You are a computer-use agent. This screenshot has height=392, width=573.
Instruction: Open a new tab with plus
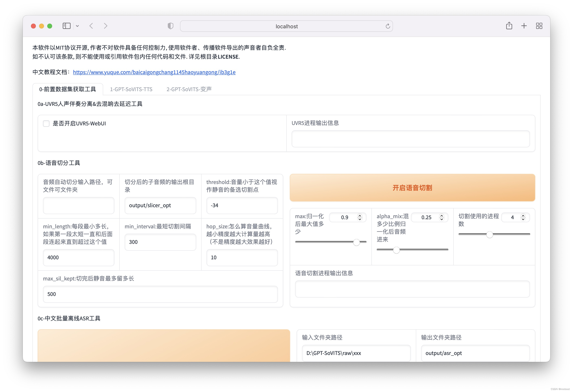coord(524,26)
